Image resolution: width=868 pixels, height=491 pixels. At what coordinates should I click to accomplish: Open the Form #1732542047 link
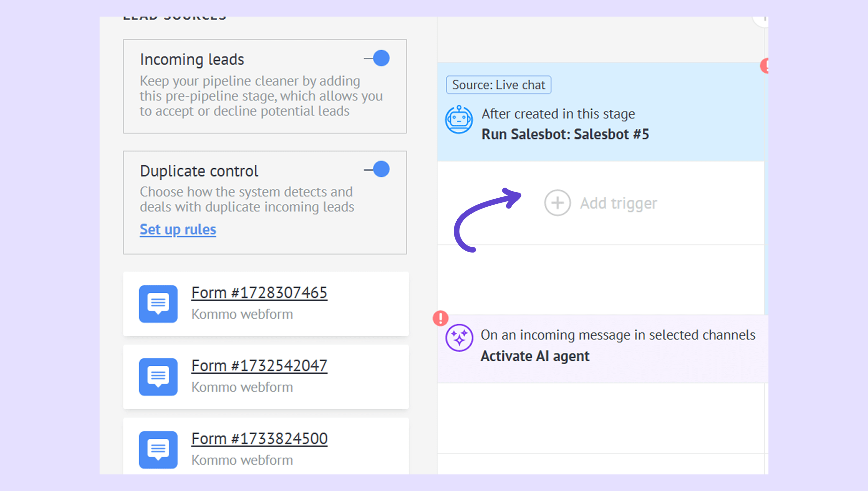tap(259, 366)
